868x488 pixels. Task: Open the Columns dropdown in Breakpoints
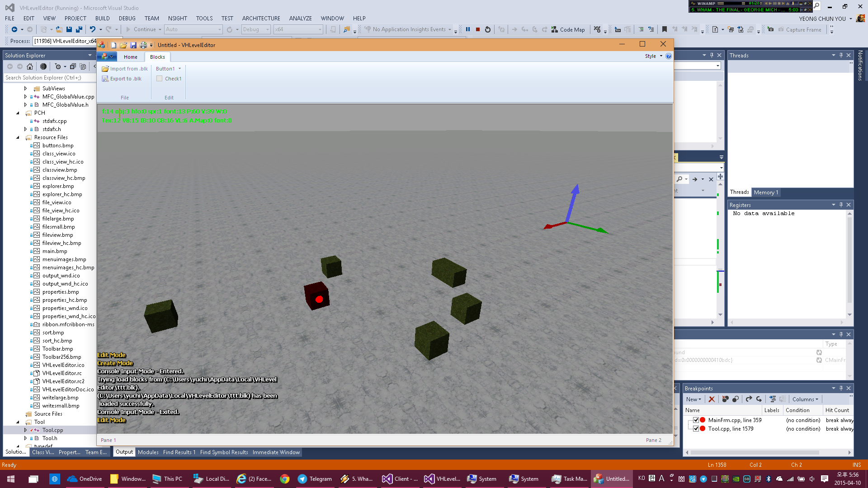coord(805,399)
